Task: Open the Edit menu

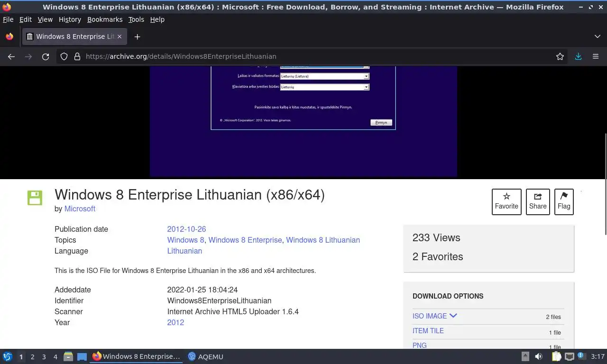Action: (26, 19)
